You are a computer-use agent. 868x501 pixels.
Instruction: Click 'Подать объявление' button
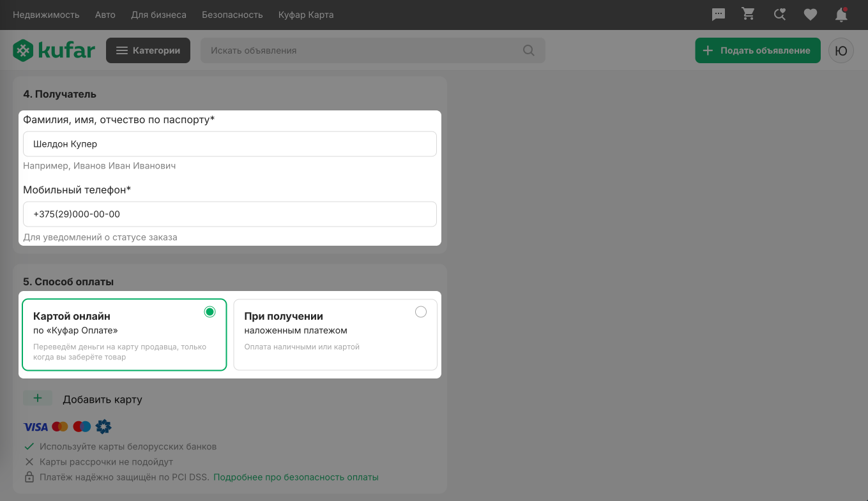click(x=758, y=50)
